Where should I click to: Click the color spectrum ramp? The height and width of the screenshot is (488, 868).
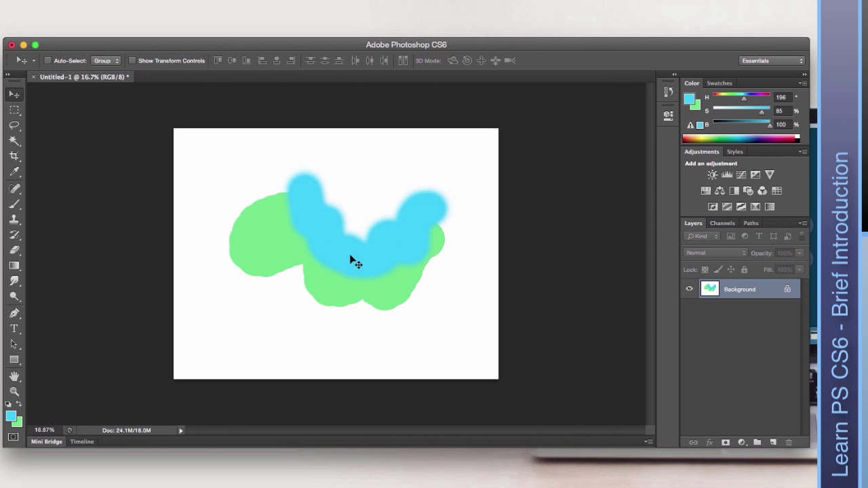tap(741, 139)
